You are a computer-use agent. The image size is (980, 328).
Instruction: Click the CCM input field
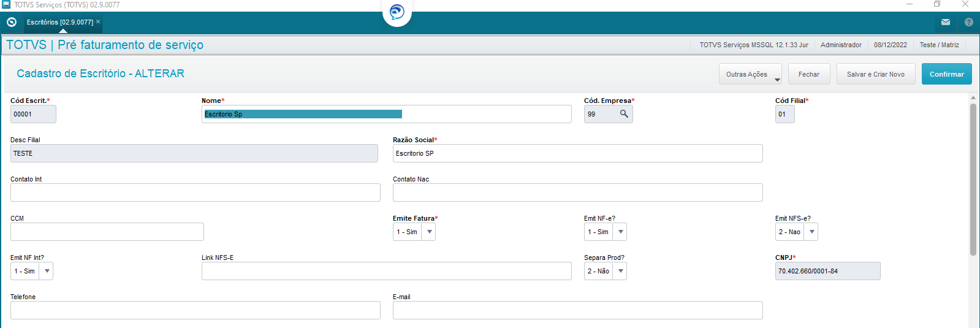coord(107,232)
